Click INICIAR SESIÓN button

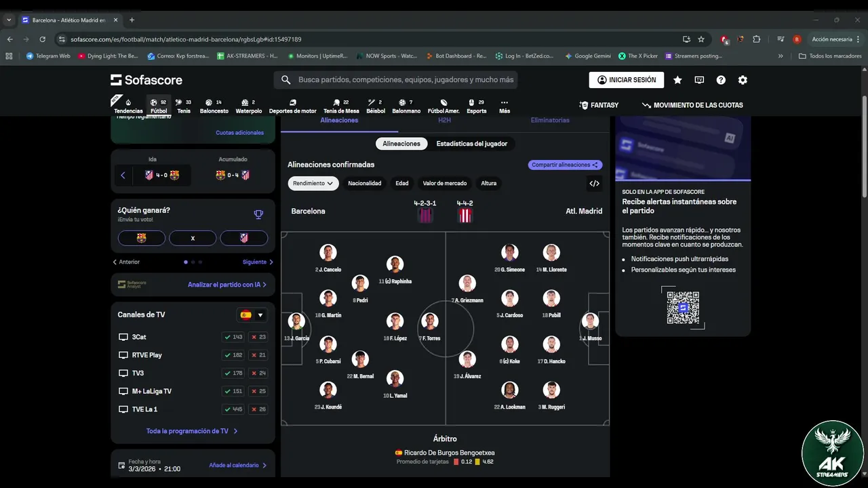[627, 80]
